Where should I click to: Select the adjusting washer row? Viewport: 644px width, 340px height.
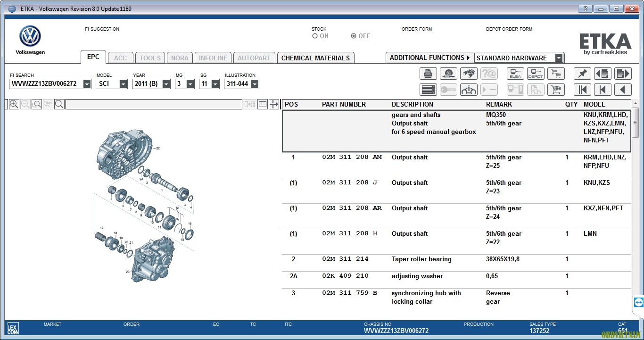456,280
